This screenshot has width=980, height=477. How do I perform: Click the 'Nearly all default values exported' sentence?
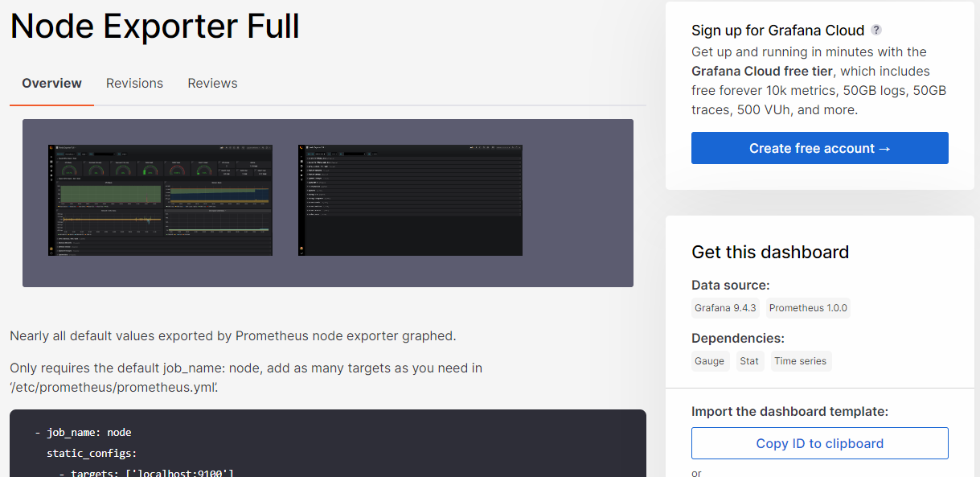pos(233,335)
